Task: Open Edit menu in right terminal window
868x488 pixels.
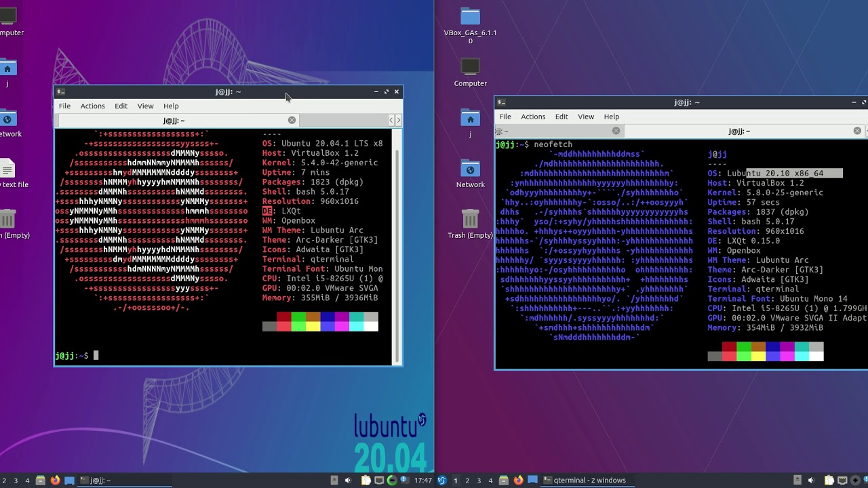Action: coord(561,117)
